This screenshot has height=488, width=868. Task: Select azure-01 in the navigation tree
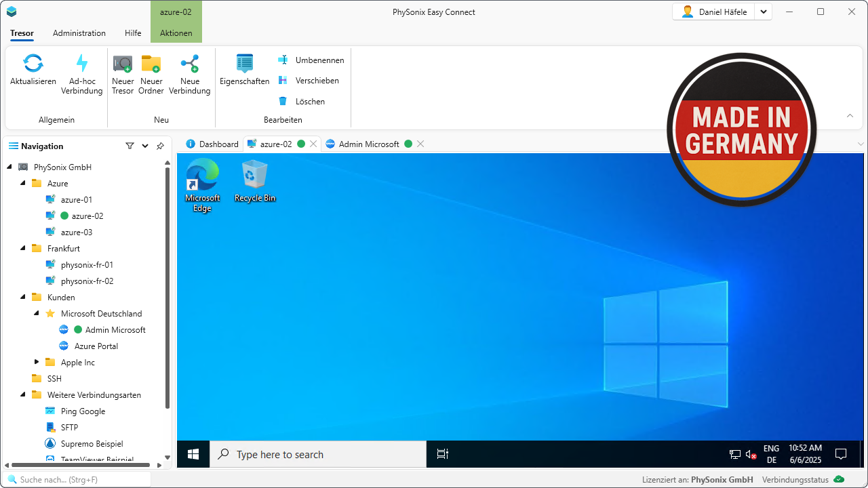tap(76, 200)
